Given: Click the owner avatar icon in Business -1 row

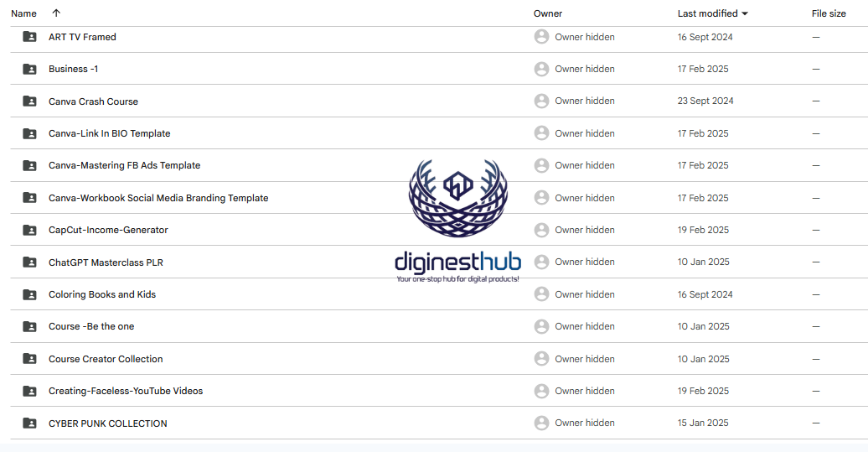Looking at the screenshot, I should [x=541, y=69].
